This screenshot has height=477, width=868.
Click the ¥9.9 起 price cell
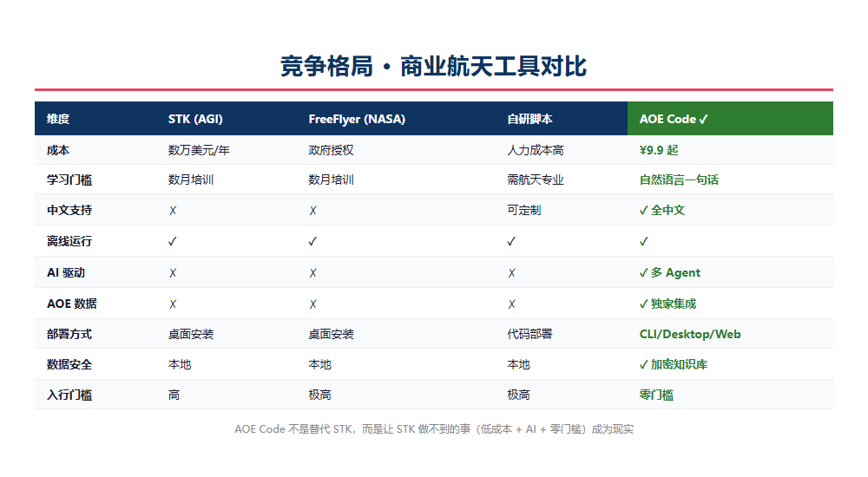[x=659, y=150]
